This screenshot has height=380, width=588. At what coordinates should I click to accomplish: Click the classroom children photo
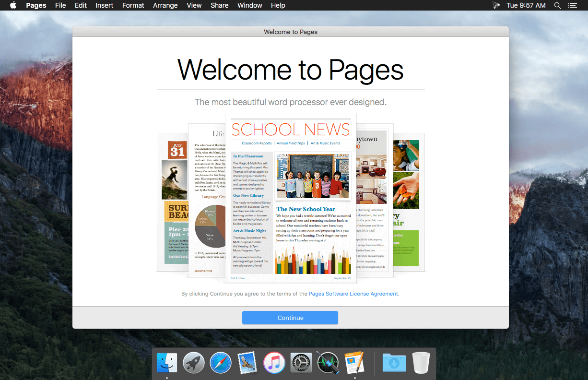pos(313,176)
